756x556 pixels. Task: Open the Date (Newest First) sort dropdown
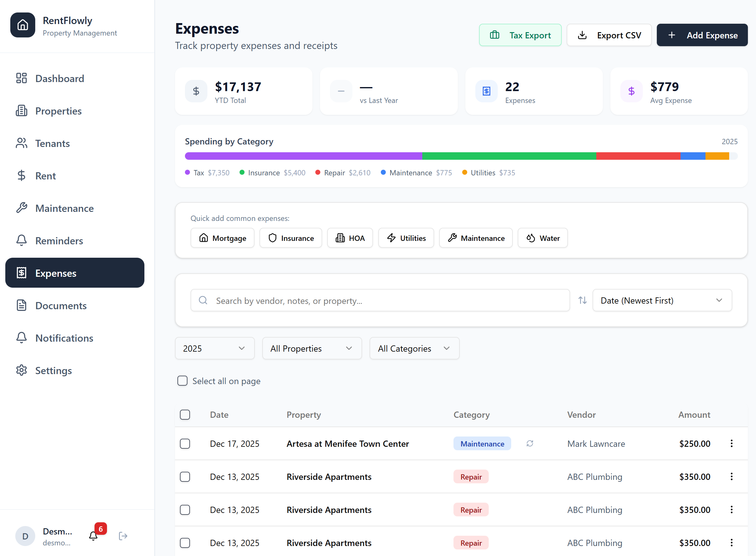pyautogui.click(x=662, y=300)
